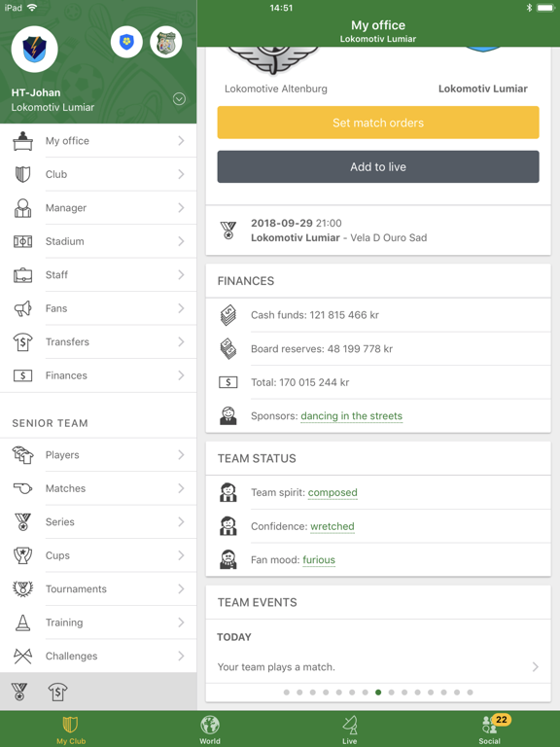Tap the shirt shortcut in bottom gray bar
Viewport: 560px width, 747px height.
point(57,692)
